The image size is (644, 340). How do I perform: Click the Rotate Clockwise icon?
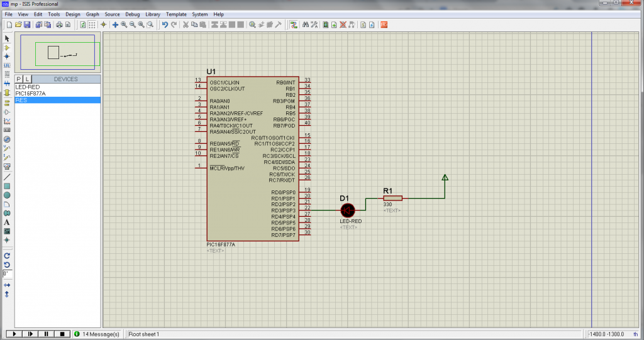click(x=7, y=256)
